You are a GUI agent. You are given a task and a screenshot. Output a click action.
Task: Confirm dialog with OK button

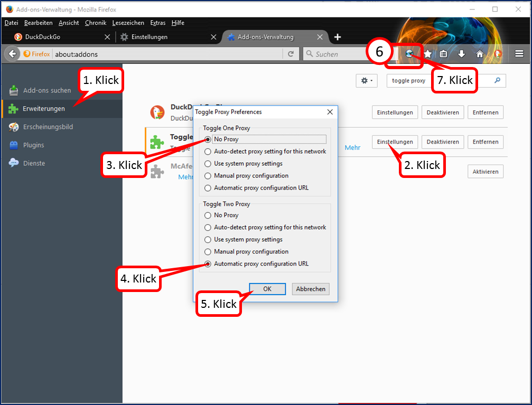tap(267, 289)
